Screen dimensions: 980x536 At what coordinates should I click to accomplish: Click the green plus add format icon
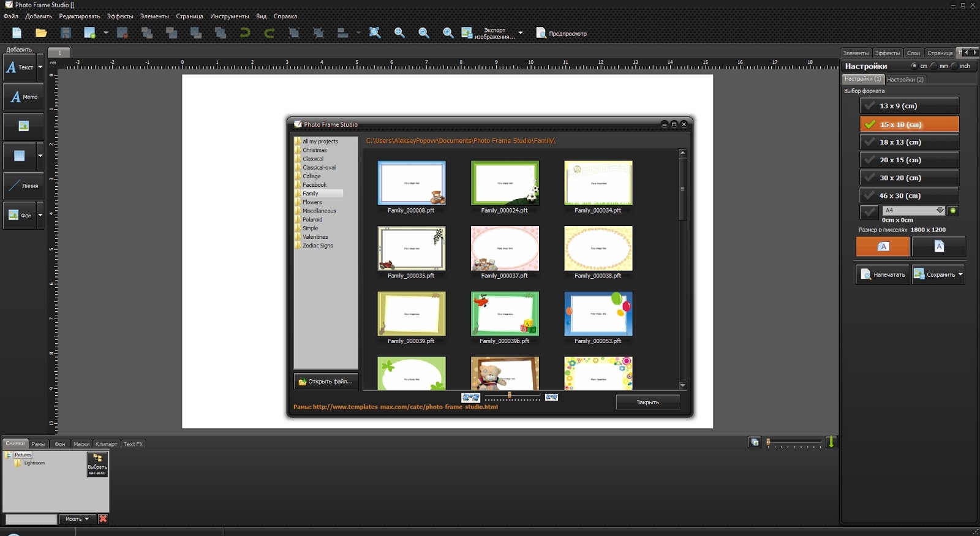(952, 211)
